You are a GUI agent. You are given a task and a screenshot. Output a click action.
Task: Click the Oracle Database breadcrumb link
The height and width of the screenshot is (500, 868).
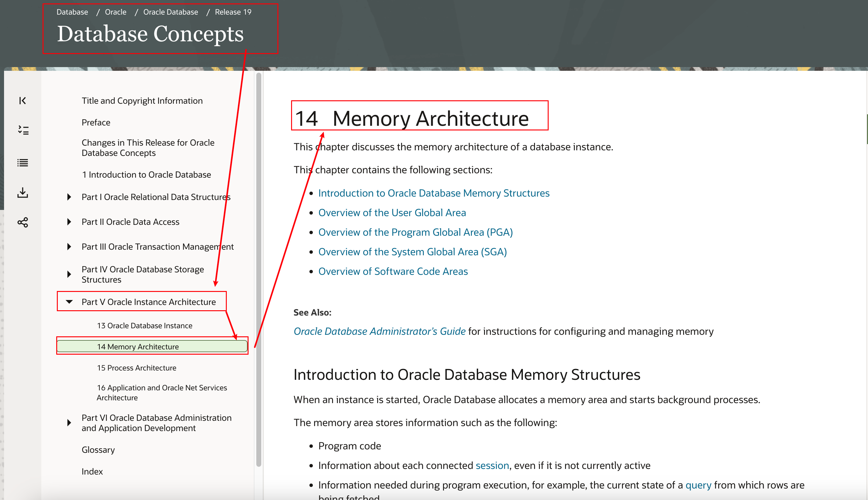pyautogui.click(x=170, y=12)
